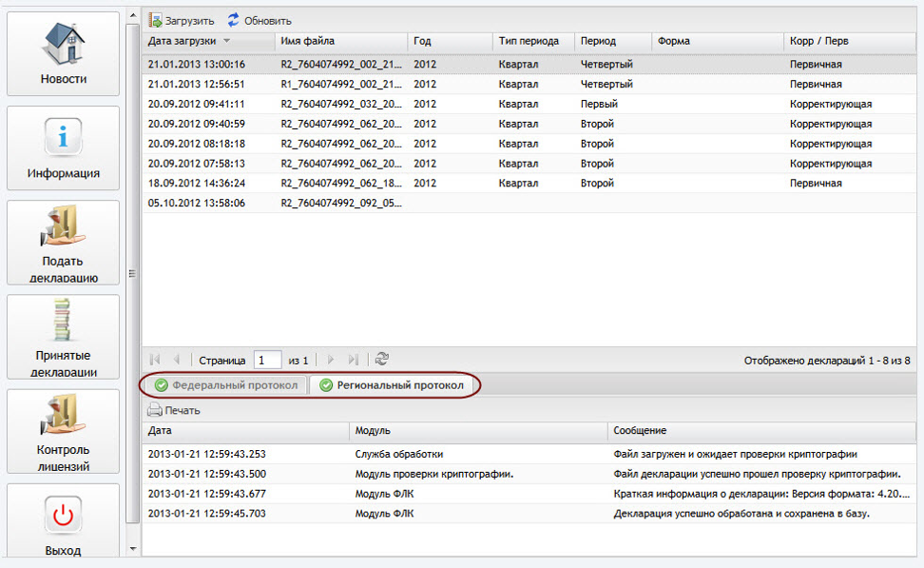Jump to the first page arrow
The height and width of the screenshot is (568, 924).
pos(156,360)
